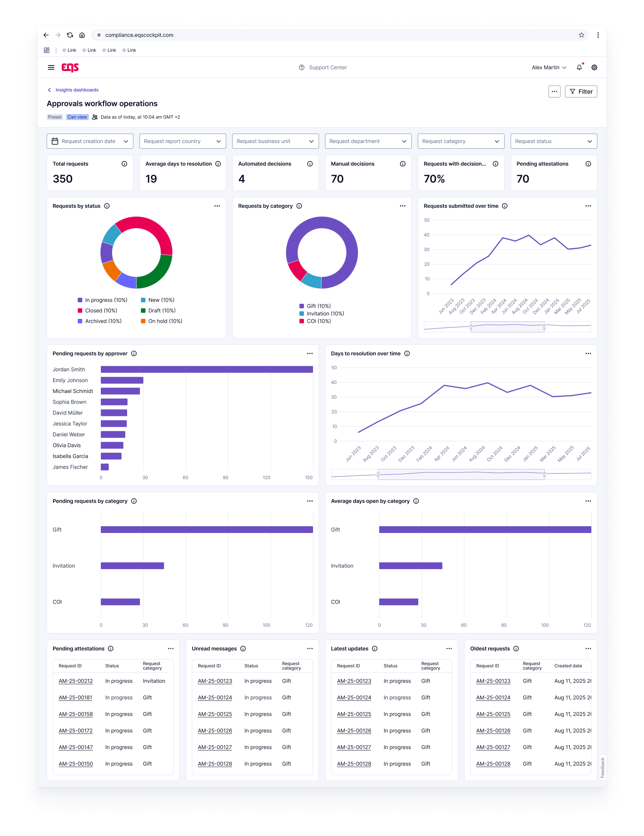Open Request business unit dropdown
Image resolution: width=644 pixels, height=836 pixels.
(x=275, y=141)
